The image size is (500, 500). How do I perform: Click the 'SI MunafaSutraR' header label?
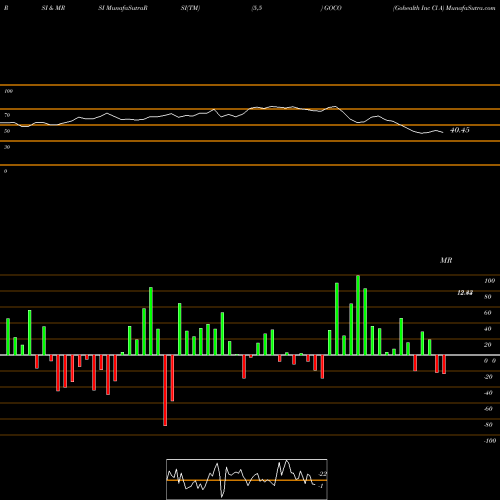pyautogui.click(x=123, y=8)
